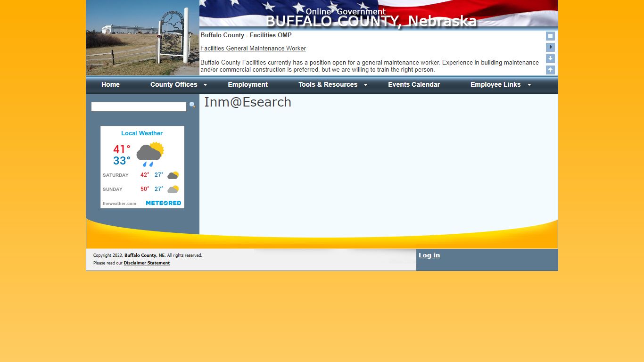The image size is (644, 362).
Task: Click the large rain cloud weather icon
Action: pyautogui.click(x=150, y=155)
